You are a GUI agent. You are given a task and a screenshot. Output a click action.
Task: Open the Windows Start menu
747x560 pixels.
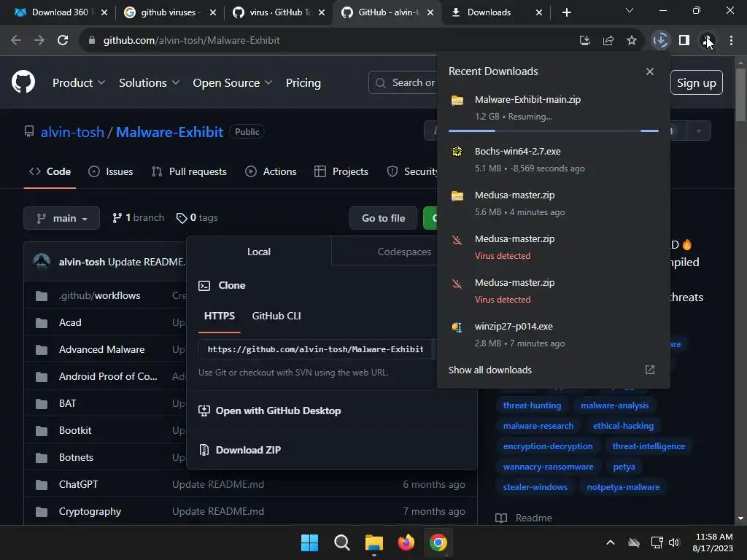click(x=309, y=542)
